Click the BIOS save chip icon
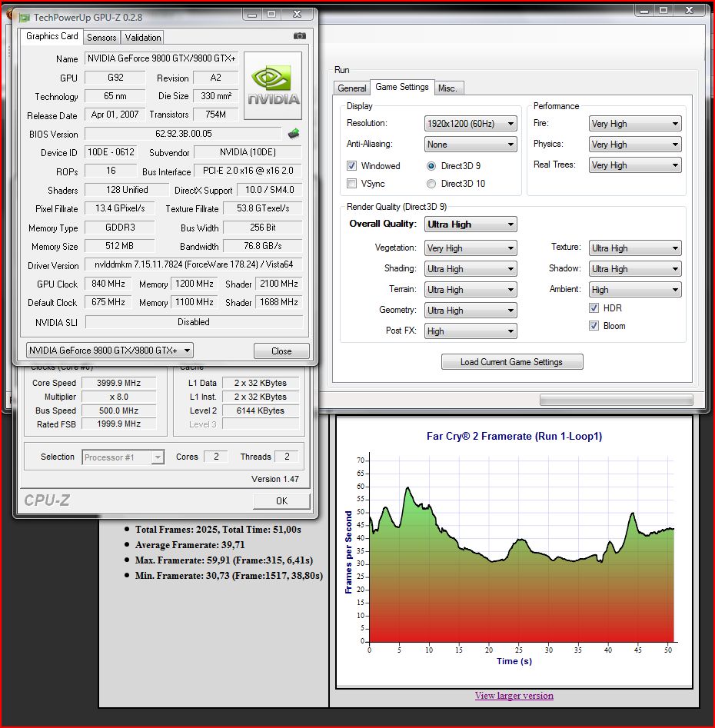The image size is (715, 728). click(x=294, y=134)
